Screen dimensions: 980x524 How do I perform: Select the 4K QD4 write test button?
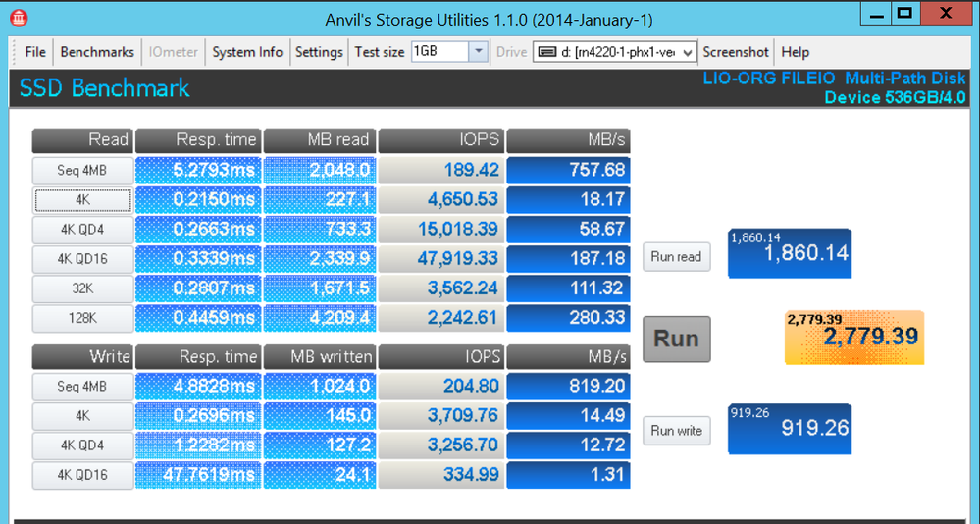81,445
